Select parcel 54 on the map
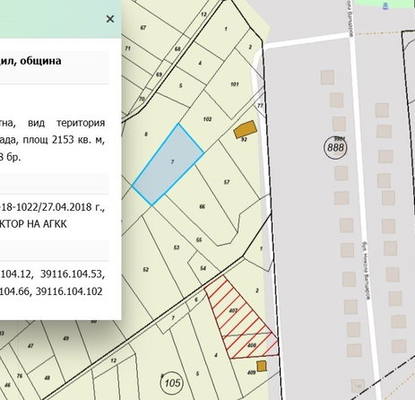Image resolution: width=415 pixels, height=400 pixels. tap(203, 268)
